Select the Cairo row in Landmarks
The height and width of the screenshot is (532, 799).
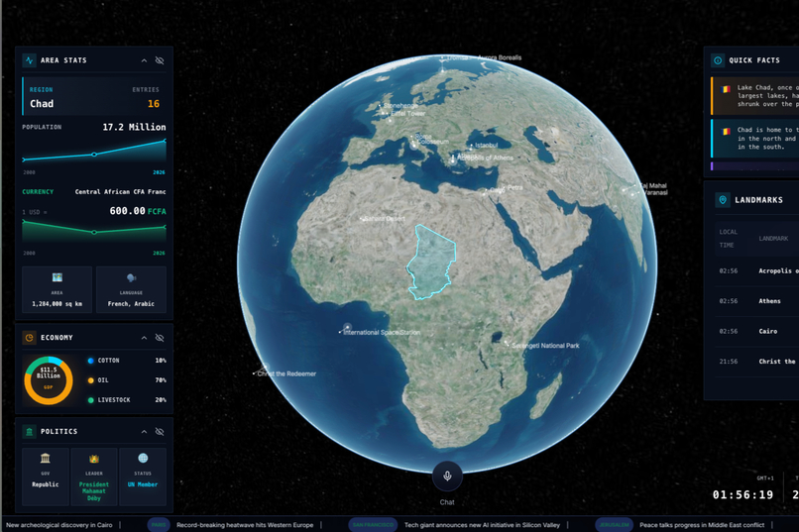[756, 331]
